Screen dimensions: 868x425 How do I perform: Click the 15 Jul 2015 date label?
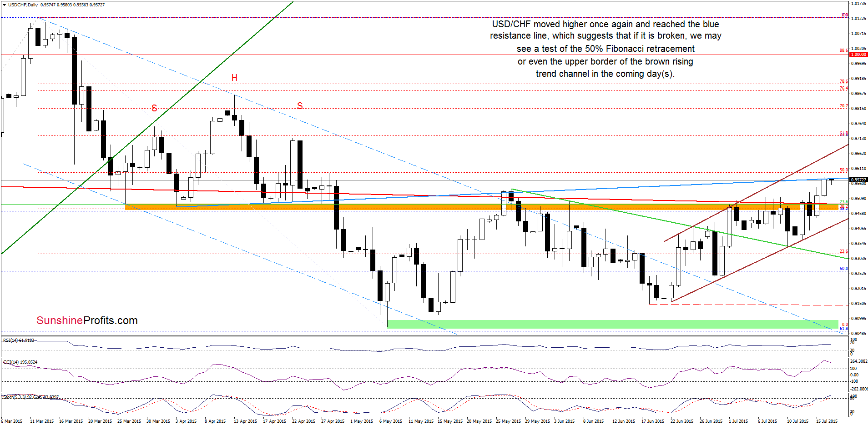click(827, 421)
